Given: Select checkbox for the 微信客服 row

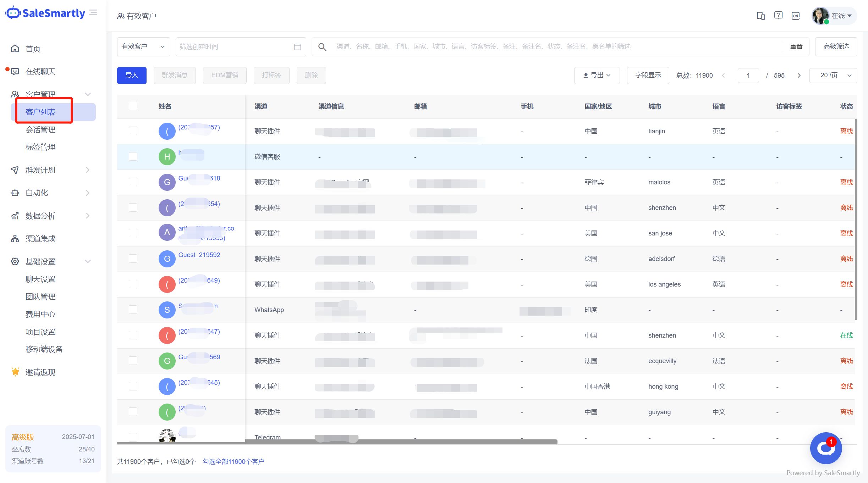Looking at the screenshot, I should pyautogui.click(x=133, y=156).
